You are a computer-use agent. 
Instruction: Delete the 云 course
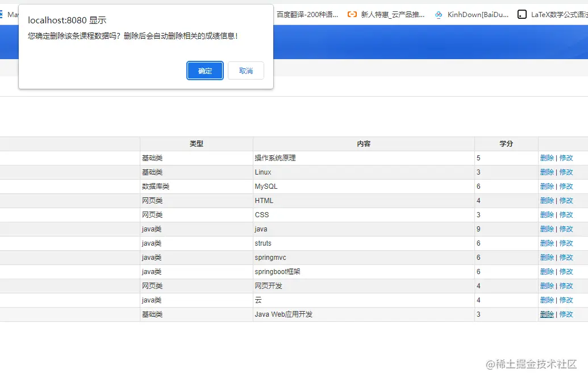click(x=547, y=300)
